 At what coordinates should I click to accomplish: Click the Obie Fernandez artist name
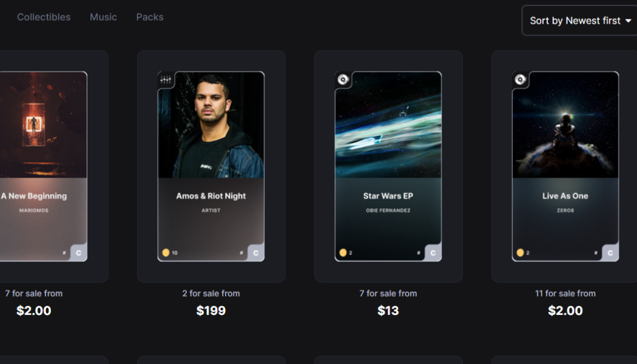pyautogui.click(x=388, y=211)
